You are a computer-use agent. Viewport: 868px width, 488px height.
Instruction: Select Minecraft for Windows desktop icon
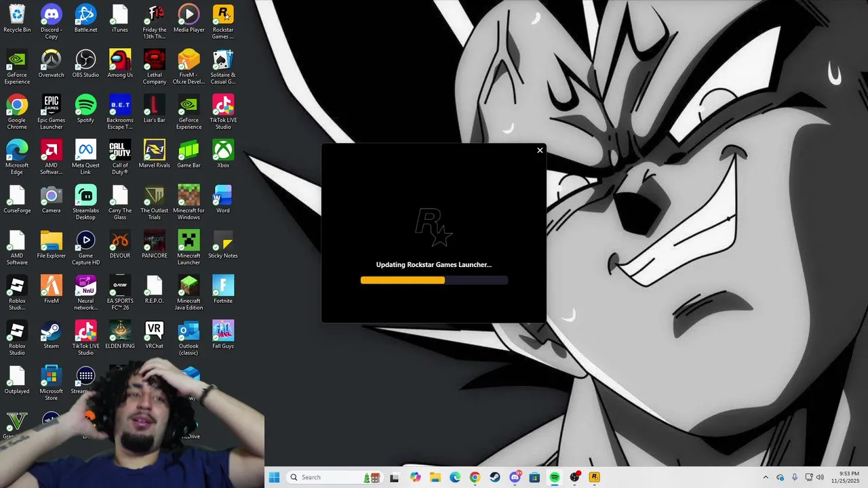[189, 203]
